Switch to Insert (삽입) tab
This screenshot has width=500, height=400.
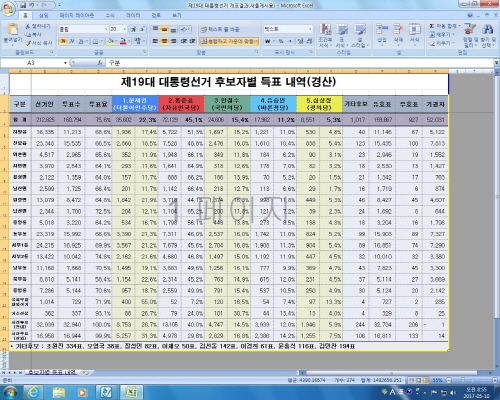(x=44, y=15)
